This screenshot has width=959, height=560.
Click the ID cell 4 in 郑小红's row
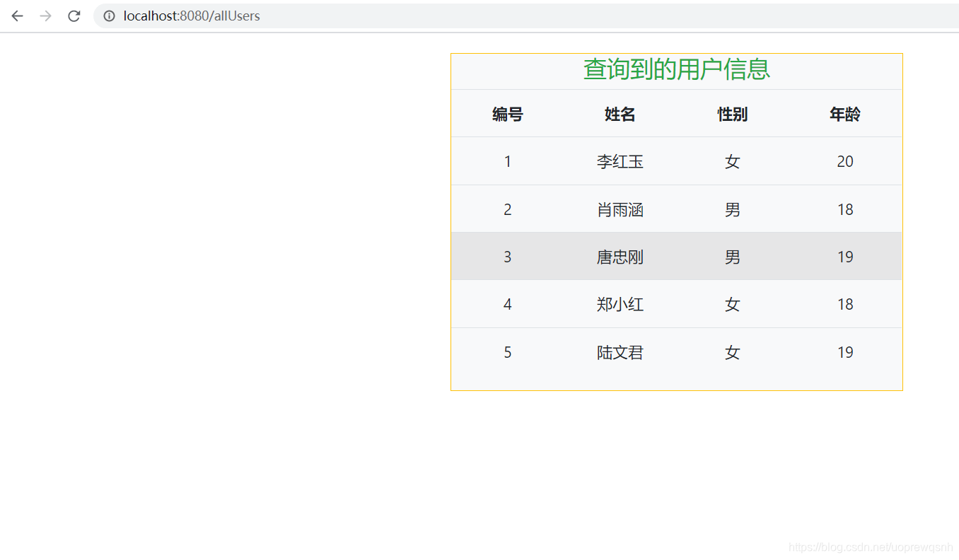(x=508, y=304)
